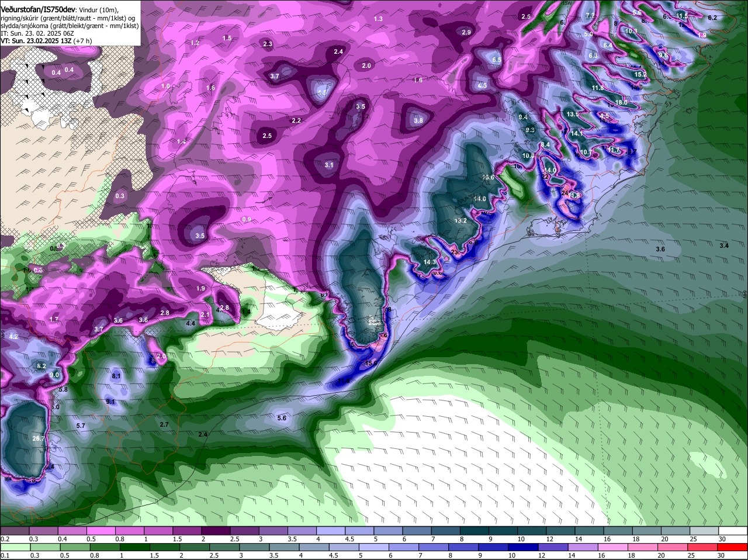Screen dimensions: 748x560
Task: Click the '13.5' value on the map
Action: pyautogui.click(x=573, y=115)
